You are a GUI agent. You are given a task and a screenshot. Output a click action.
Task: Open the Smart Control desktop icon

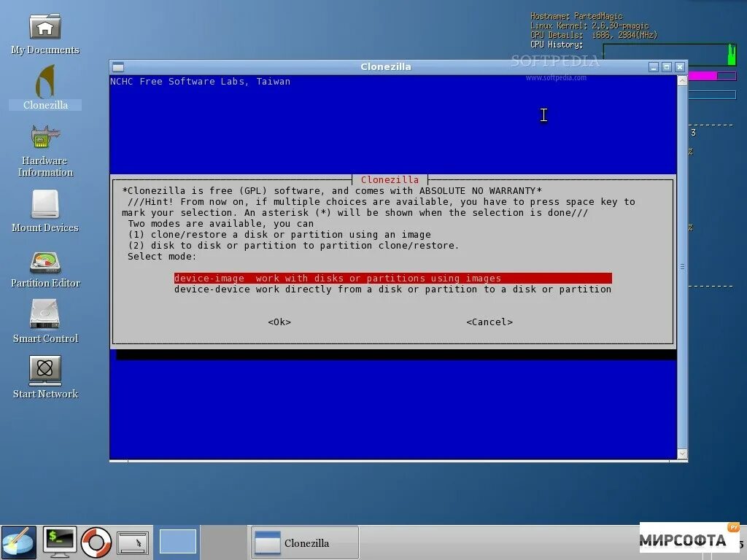click(44, 322)
